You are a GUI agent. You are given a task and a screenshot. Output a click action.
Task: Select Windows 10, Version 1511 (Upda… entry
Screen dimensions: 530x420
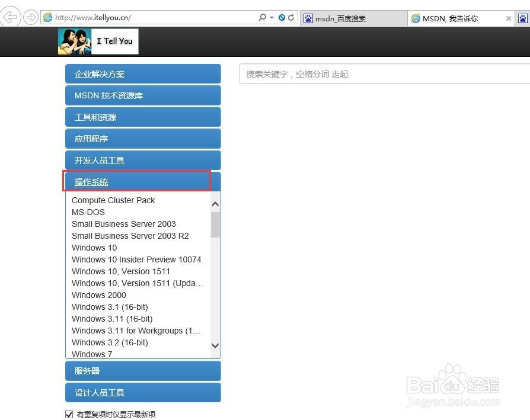[x=137, y=283]
